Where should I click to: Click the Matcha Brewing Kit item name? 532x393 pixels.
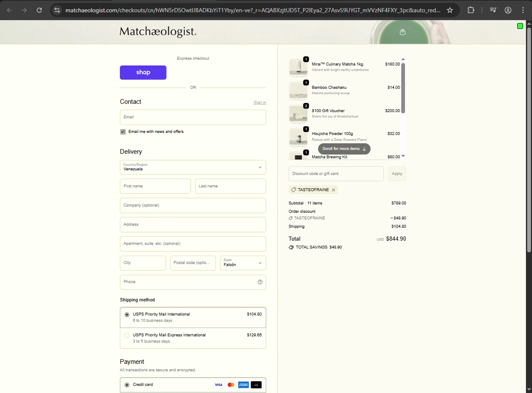coord(329,157)
